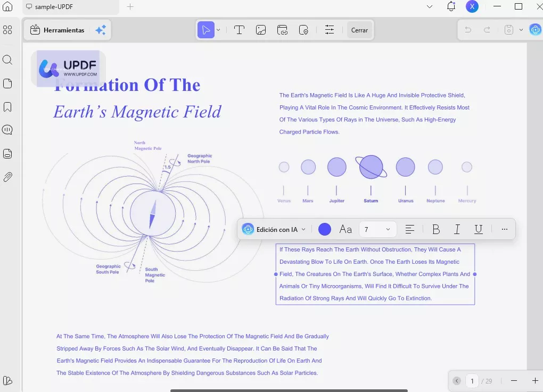Toggle underline formatting
This screenshot has height=392, width=543.
(478, 229)
